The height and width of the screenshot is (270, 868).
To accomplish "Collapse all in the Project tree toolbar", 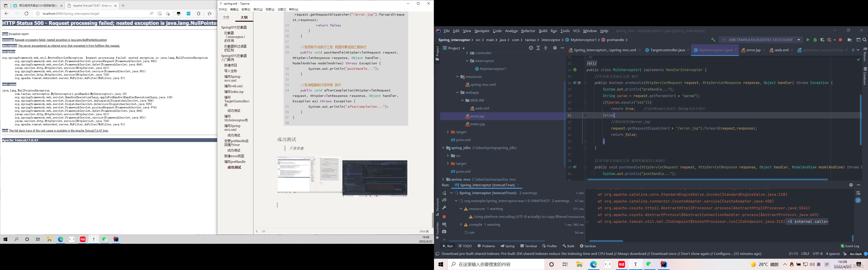I will coord(546,48).
